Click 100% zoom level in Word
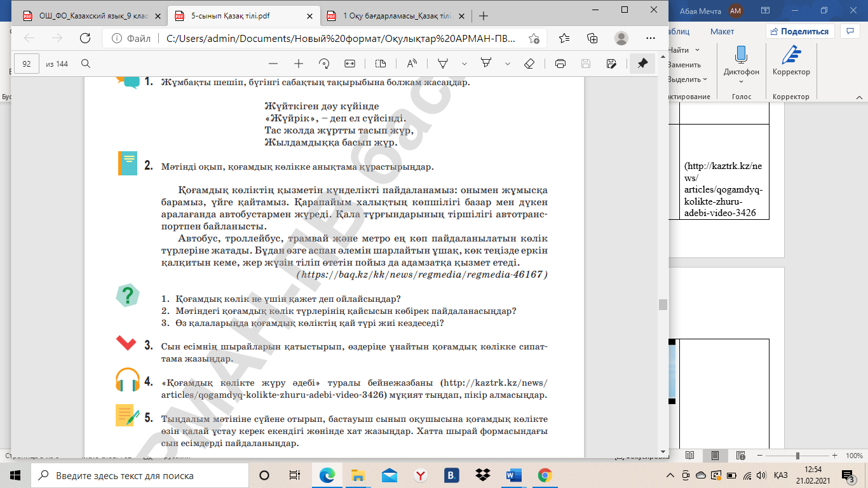This screenshot has height=488, width=868. (x=854, y=456)
